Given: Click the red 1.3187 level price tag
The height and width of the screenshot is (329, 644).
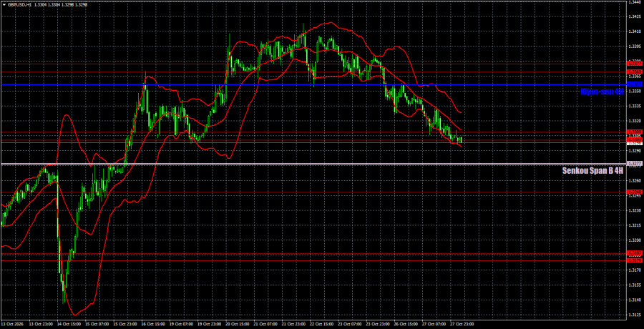Looking at the screenshot, I should [x=635, y=252].
